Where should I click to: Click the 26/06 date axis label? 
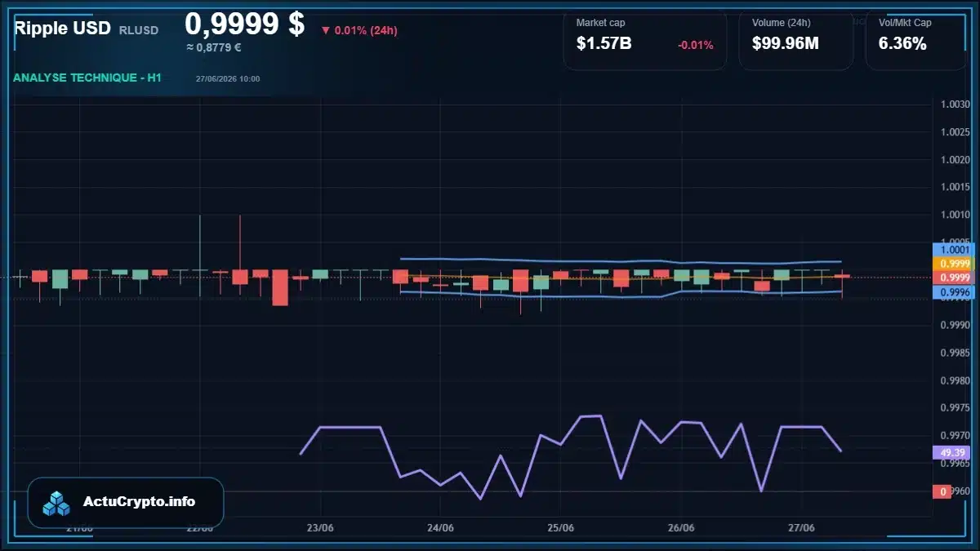pos(681,527)
